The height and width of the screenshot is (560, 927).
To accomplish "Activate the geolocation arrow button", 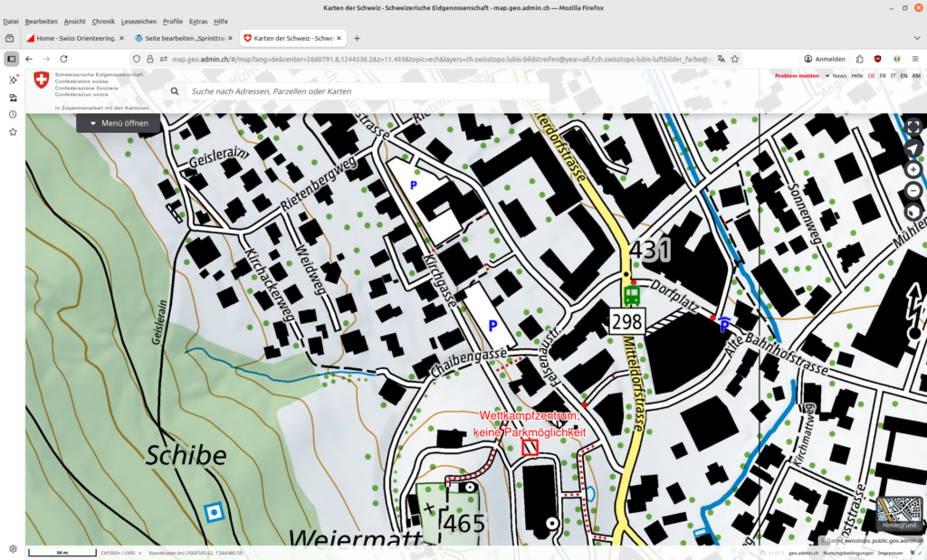I will click(x=913, y=148).
